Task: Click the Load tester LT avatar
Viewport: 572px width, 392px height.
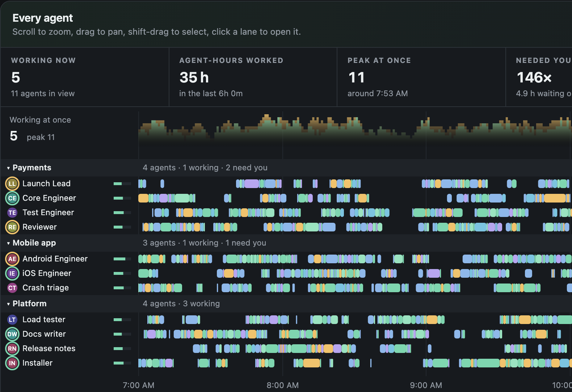Action: pyautogui.click(x=12, y=320)
